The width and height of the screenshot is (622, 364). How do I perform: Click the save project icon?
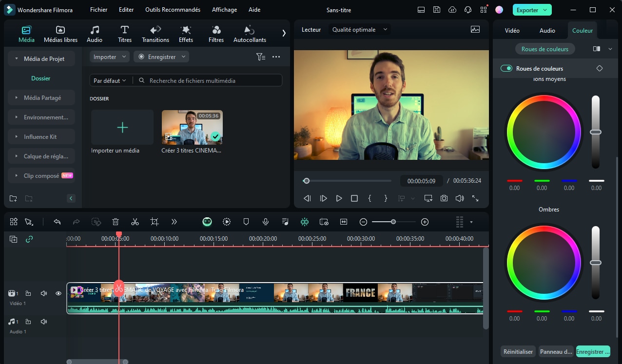tap(437, 10)
